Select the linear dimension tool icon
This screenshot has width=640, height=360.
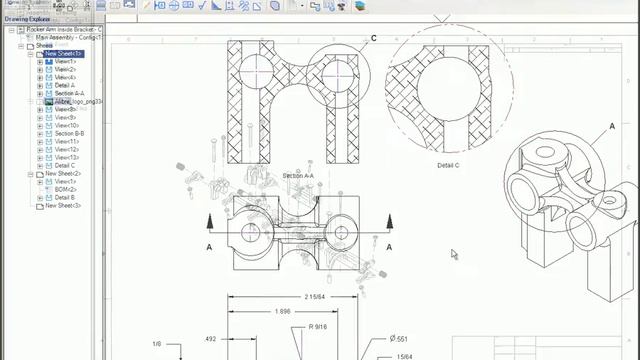160,6
